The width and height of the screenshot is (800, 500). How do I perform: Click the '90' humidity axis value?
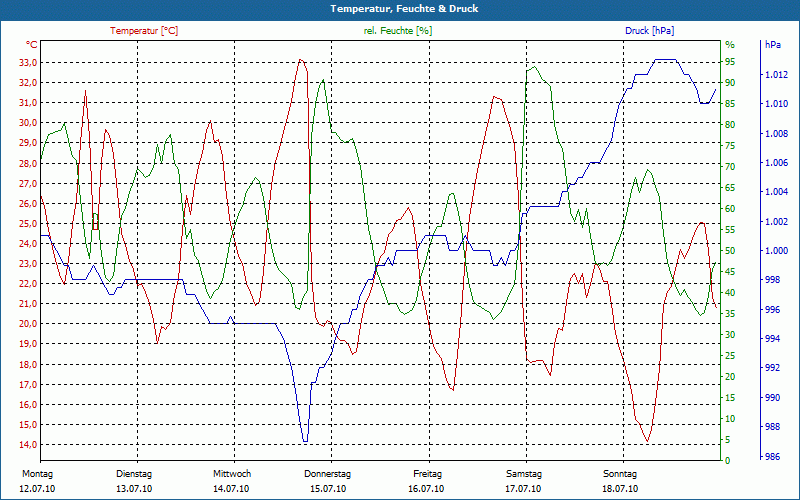click(x=730, y=83)
